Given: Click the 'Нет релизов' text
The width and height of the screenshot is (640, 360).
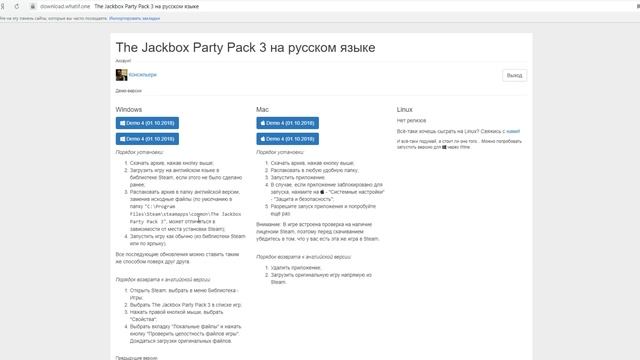Looking at the screenshot, I should (411, 120).
